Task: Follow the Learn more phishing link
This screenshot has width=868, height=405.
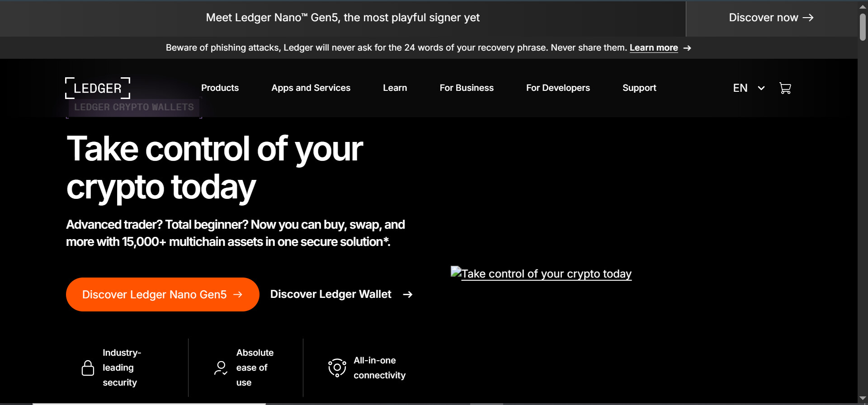Action: [x=654, y=48]
